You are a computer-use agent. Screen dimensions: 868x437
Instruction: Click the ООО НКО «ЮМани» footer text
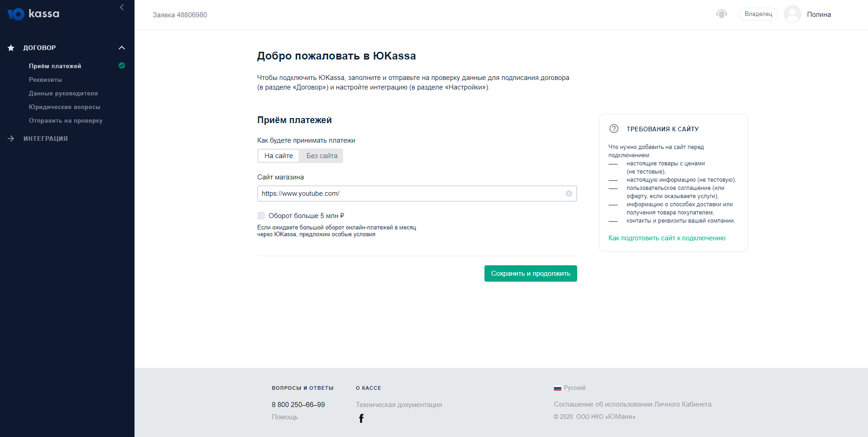(606, 417)
